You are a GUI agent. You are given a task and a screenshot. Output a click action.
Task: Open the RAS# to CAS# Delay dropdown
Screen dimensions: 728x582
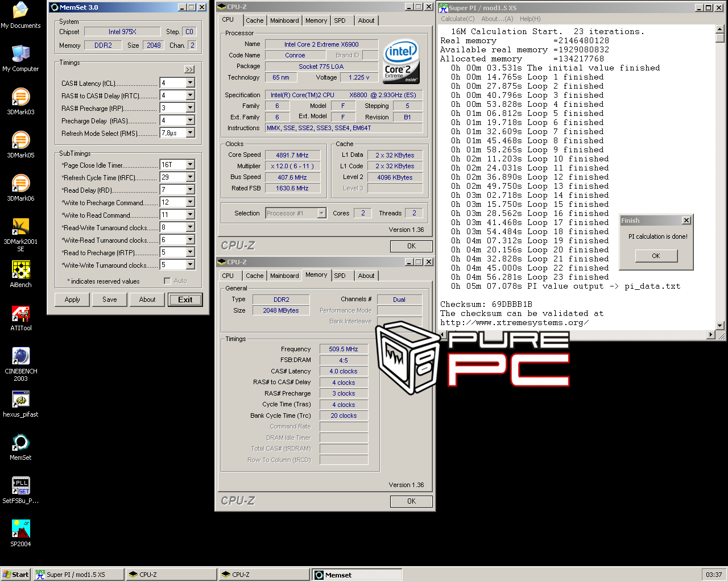tap(191, 95)
